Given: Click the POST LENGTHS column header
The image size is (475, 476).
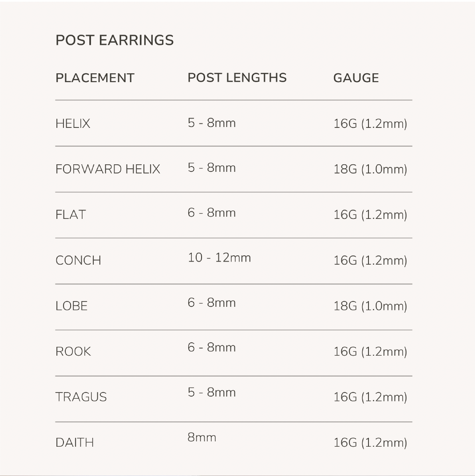Looking at the screenshot, I should (237, 78).
